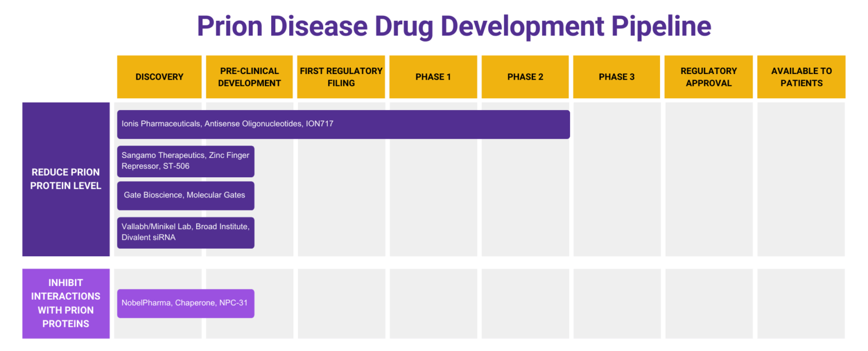
Task: Select the Phase 2 column header
Action: 525,77
